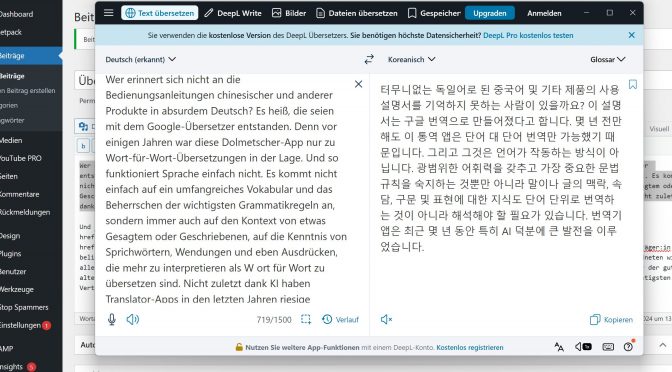672x372 pixels.
Task: Click the Upgraden button
Action: click(489, 13)
